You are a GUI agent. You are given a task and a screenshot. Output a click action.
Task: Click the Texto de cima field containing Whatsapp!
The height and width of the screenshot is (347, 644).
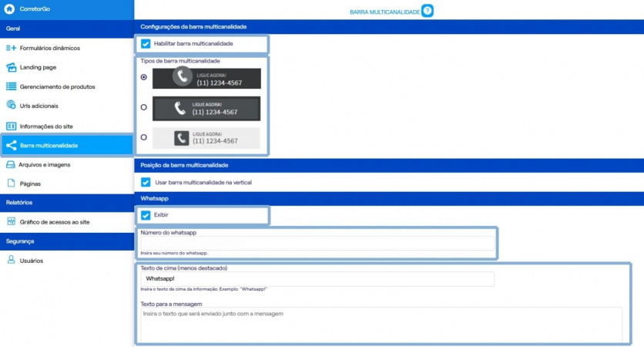317,278
